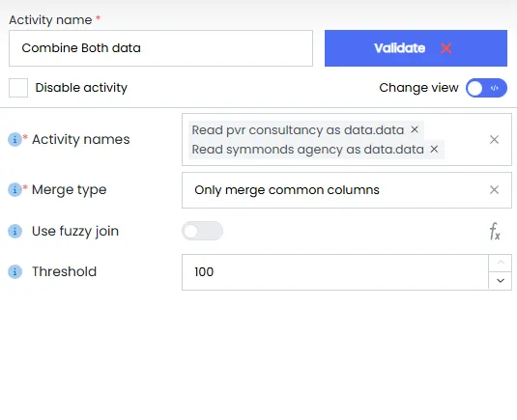
Task: Click the info icon beside Threshold
Action: (x=14, y=271)
